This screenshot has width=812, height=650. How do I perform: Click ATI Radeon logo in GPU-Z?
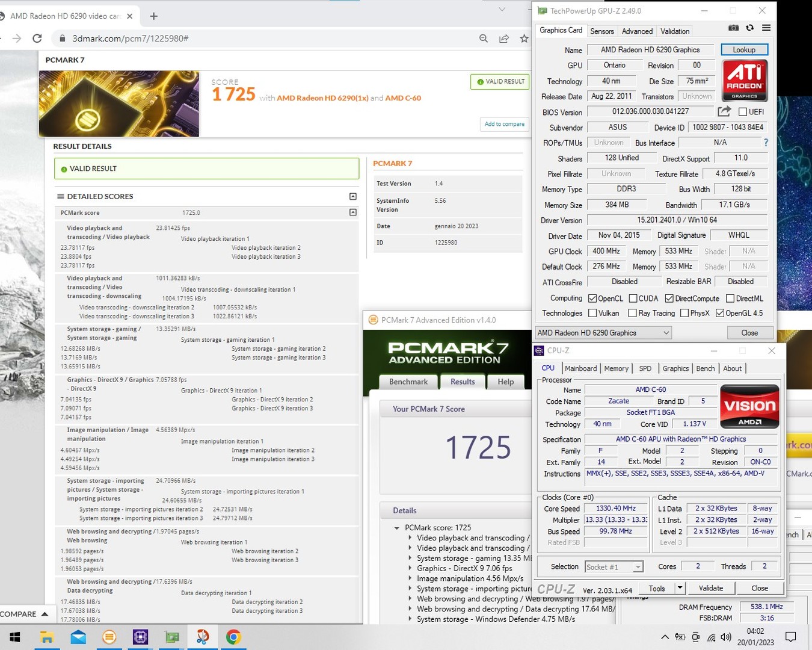[745, 80]
